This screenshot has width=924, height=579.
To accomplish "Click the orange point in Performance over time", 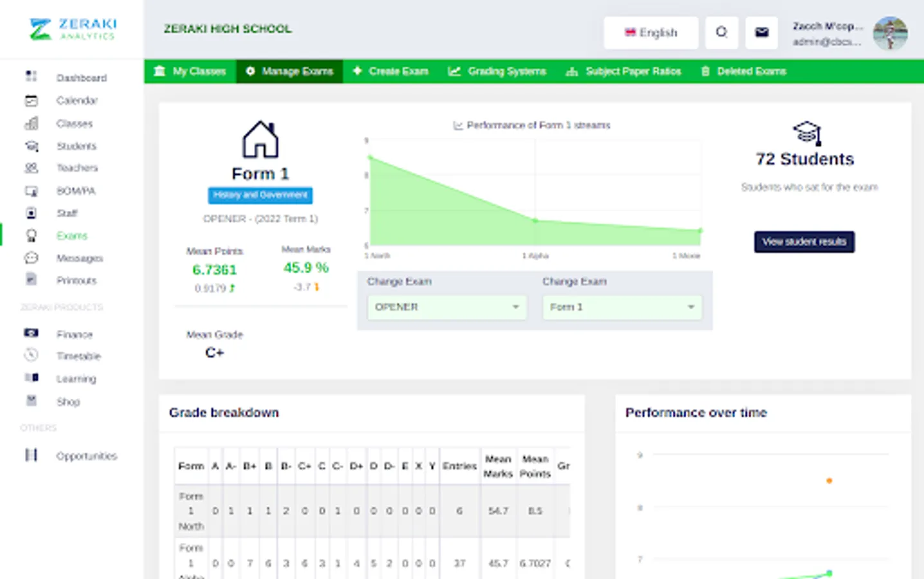I will 829,481.
